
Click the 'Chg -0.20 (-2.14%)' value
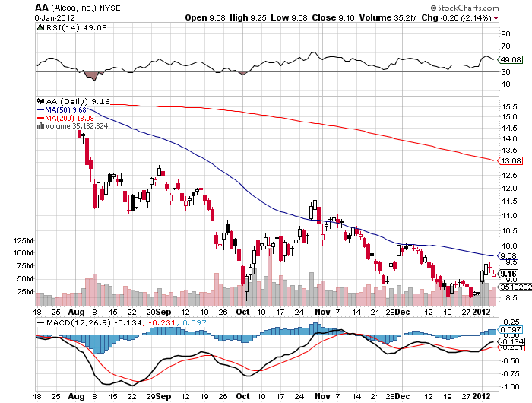coord(456,17)
